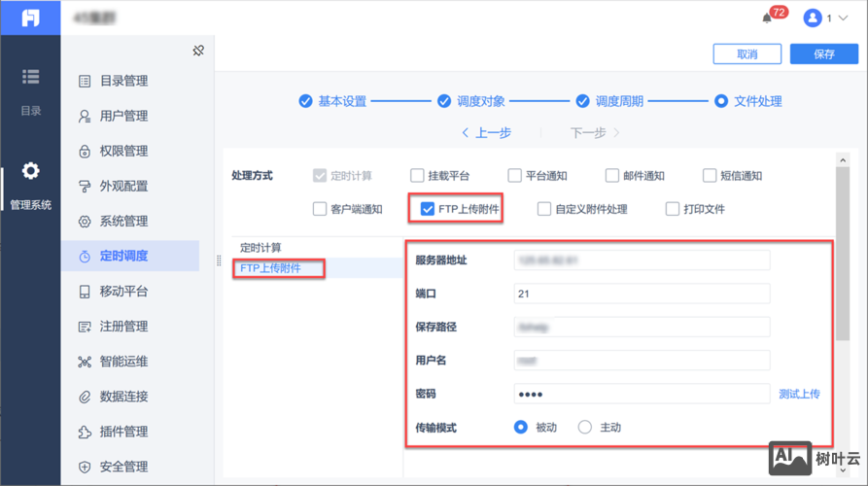The image size is (868, 486).
Task: Click the 保存 button
Action: coord(823,54)
